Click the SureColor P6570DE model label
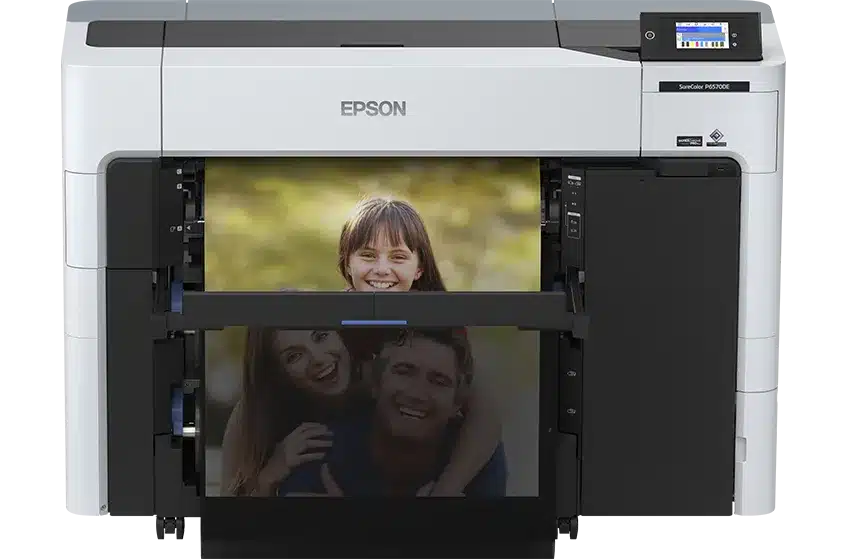 coord(703,86)
